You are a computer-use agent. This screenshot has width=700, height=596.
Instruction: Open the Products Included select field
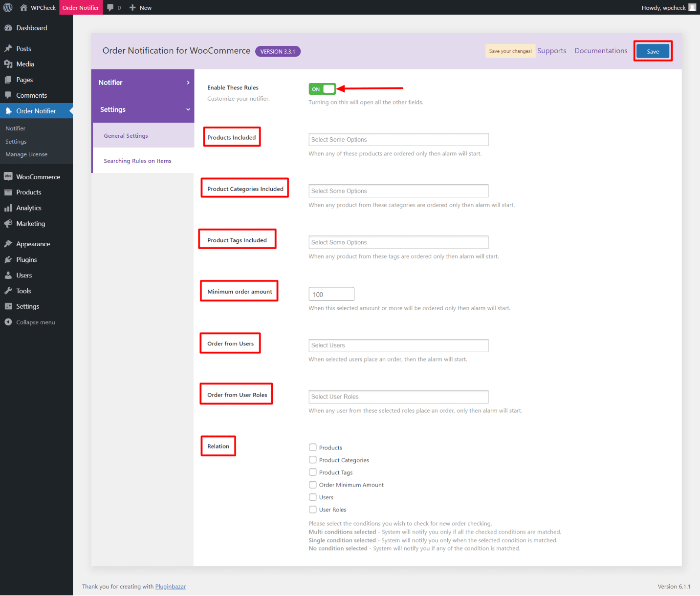(x=398, y=139)
